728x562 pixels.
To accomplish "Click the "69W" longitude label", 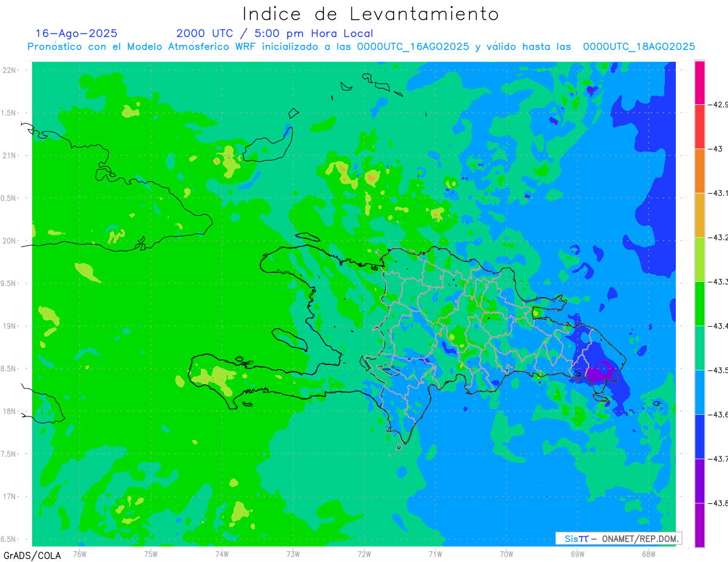I will pyautogui.click(x=577, y=554).
